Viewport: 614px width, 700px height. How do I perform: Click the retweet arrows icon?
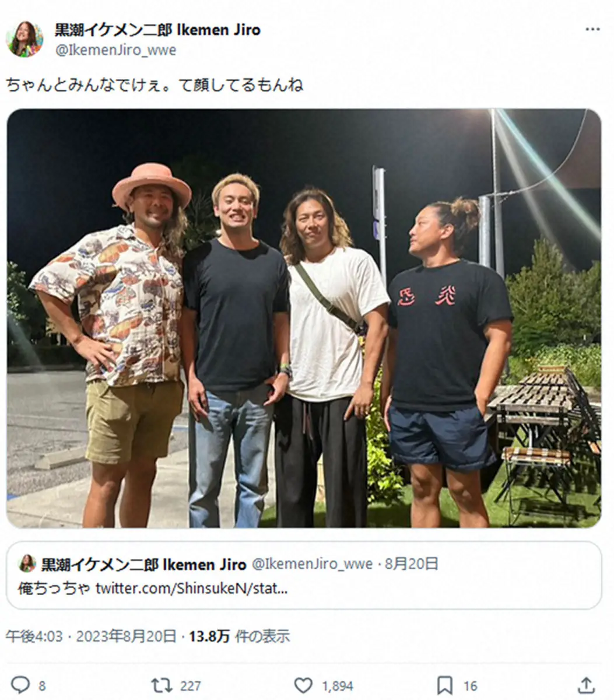162,685
